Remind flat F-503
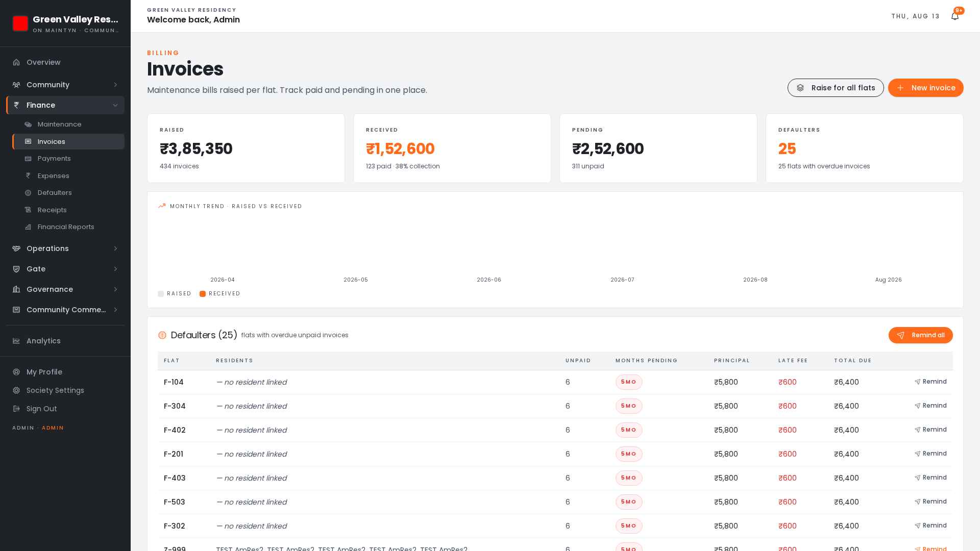Screen dimensions: 980x551 (x=930, y=502)
